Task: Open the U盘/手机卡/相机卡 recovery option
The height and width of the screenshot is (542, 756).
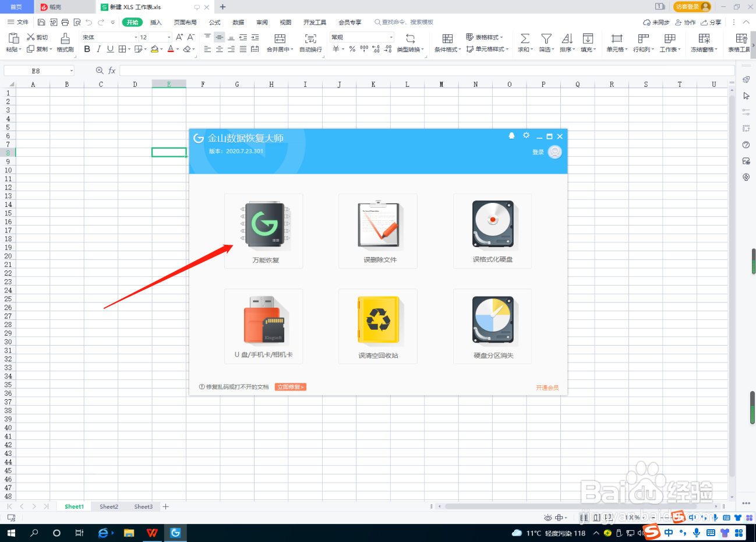Action: pos(264,326)
